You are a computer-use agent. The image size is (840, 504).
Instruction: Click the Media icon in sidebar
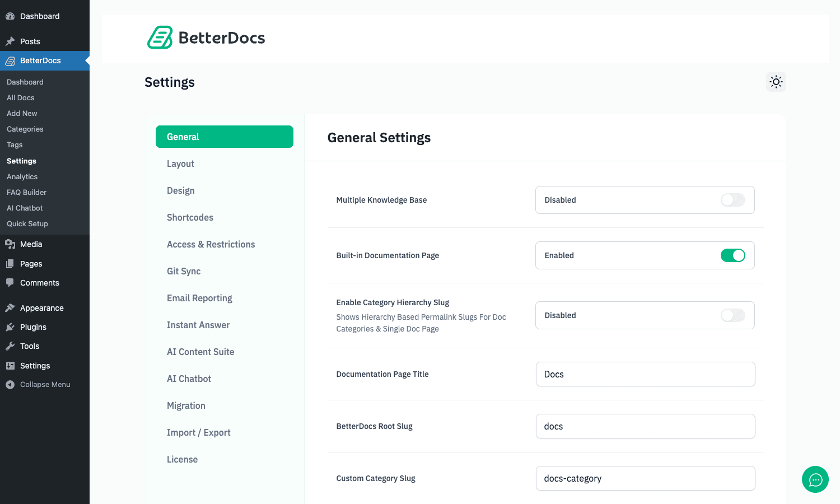pyautogui.click(x=10, y=244)
